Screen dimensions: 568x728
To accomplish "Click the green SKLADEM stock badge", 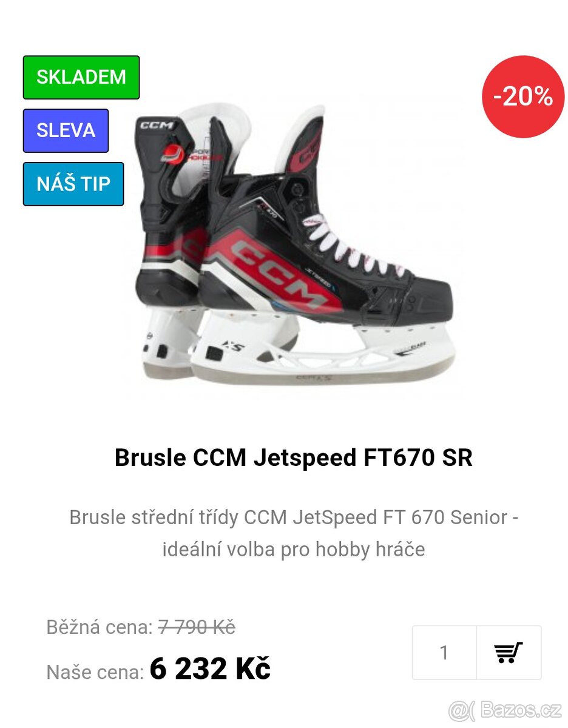I will click(81, 77).
